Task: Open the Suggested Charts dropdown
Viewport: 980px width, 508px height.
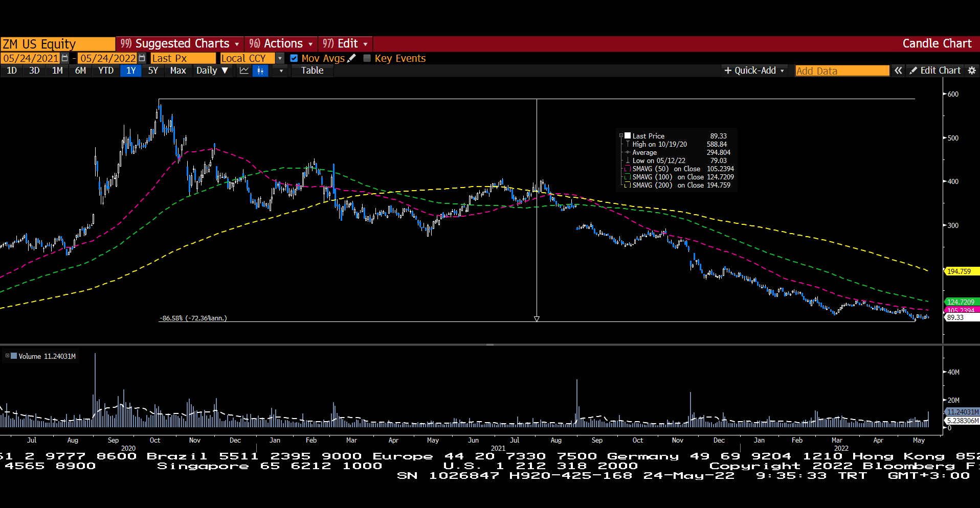Action: [180, 43]
